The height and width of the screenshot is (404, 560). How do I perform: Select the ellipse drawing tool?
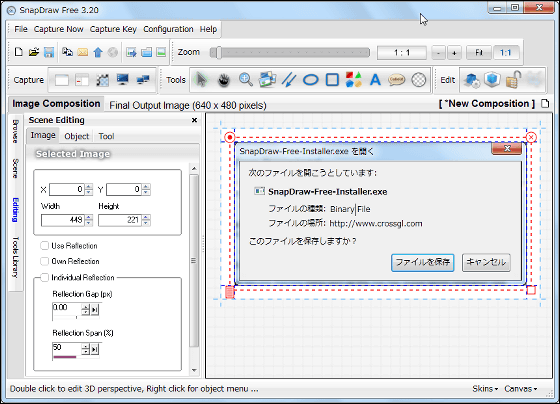(311, 80)
